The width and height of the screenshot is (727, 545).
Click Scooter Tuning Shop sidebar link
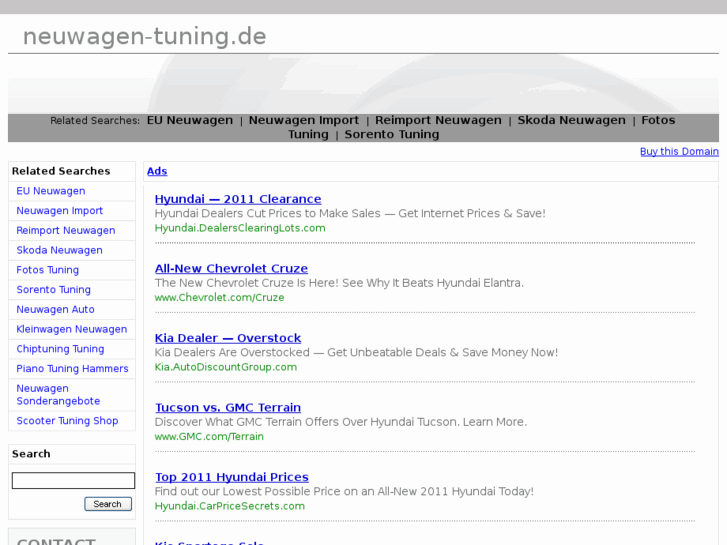67,421
